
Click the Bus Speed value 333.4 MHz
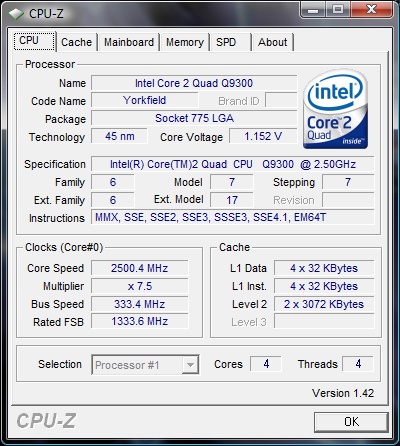pos(140,304)
